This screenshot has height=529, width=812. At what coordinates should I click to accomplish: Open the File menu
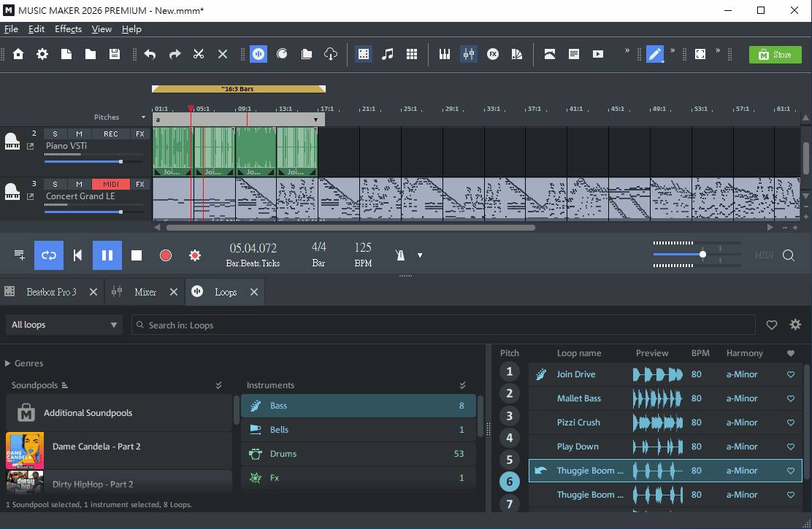click(11, 29)
